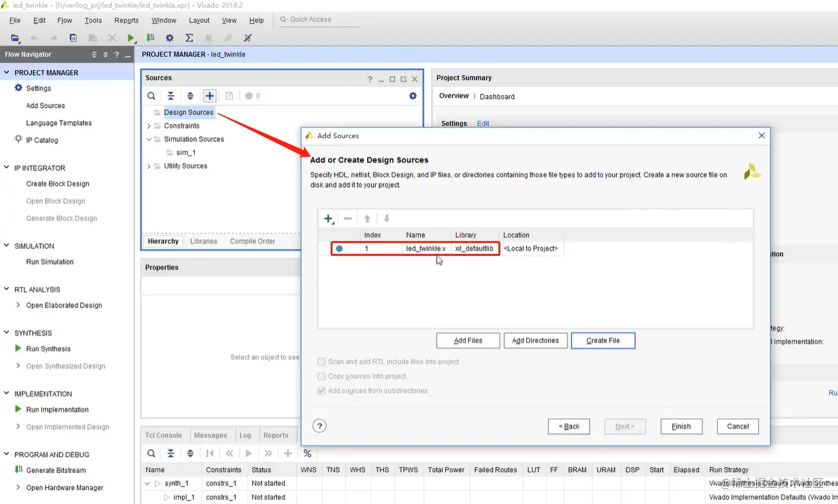Image resolution: width=838 pixels, height=504 pixels.
Task: Open Sources panel settings gear
Action: 413,96
